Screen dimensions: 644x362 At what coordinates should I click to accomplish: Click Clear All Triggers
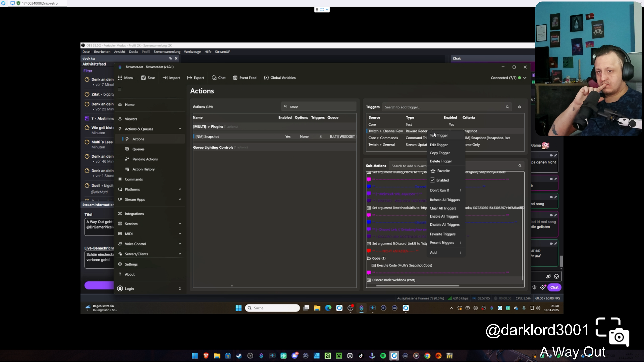tap(446, 208)
